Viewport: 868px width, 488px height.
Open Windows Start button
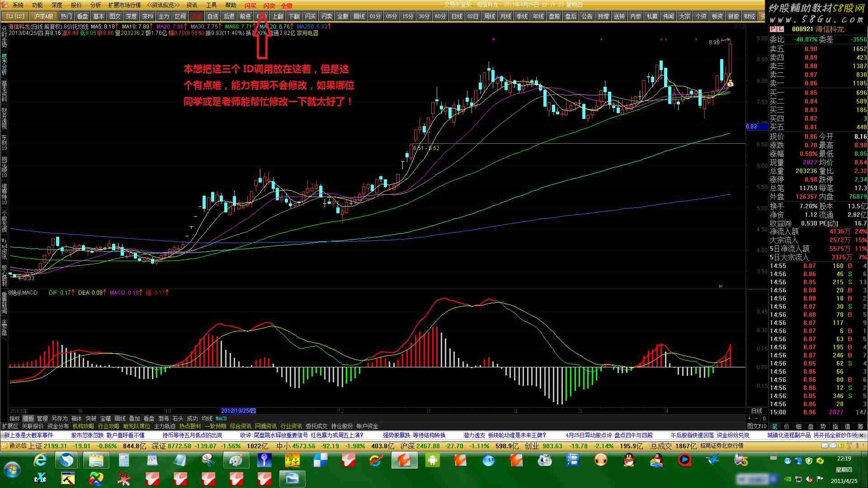pyautogui.click(x=12, y=470)
